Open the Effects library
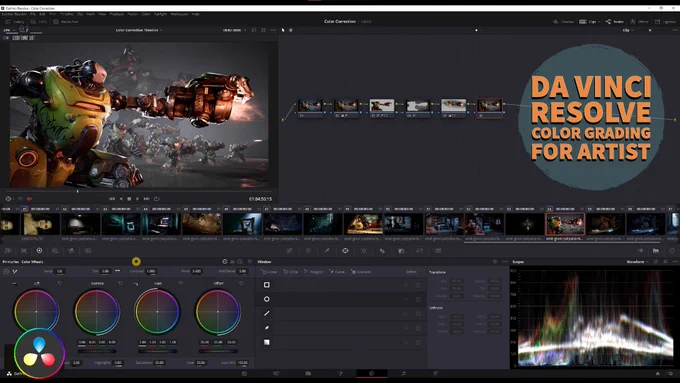 [640, 21]
